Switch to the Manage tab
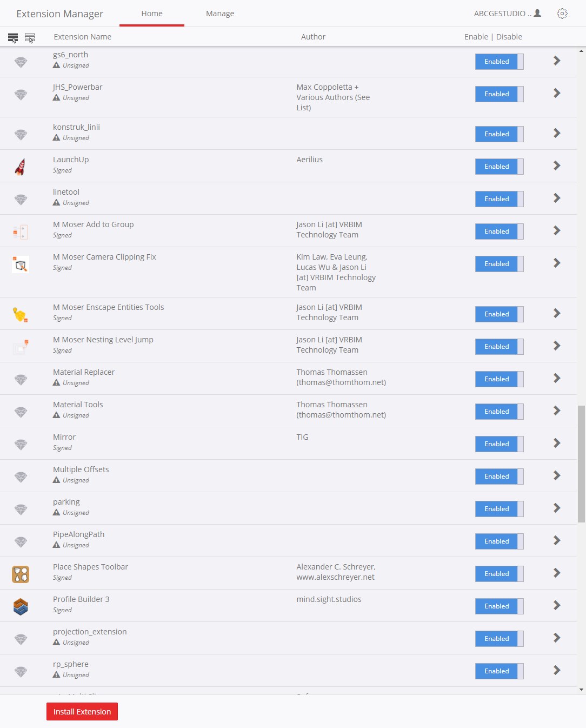This screenshot has height=728, width=586. point(220,14)
